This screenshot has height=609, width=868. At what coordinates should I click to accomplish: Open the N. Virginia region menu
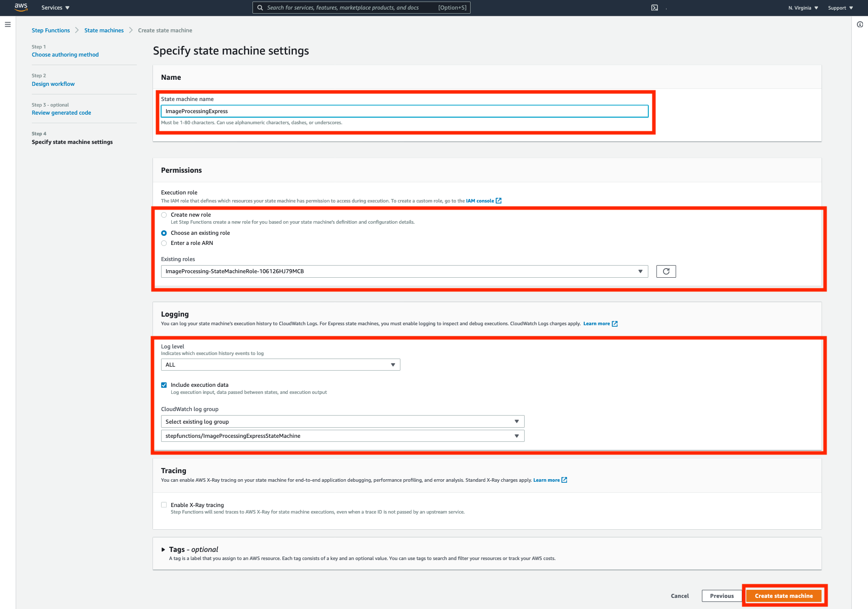[x=803, y=8]
